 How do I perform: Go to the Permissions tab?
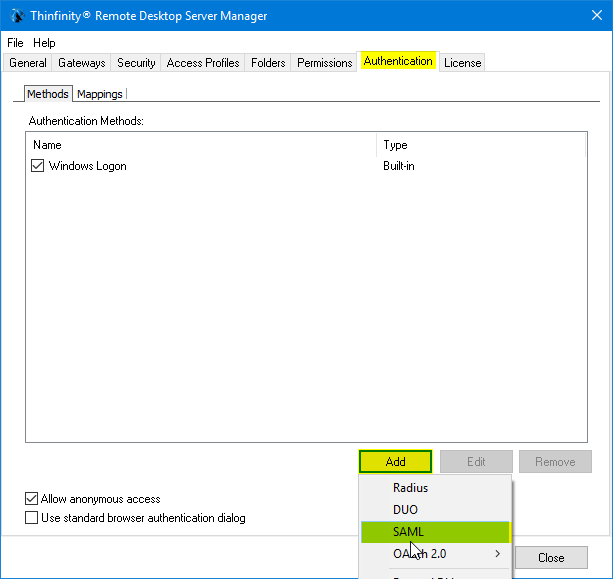[324, 63]
